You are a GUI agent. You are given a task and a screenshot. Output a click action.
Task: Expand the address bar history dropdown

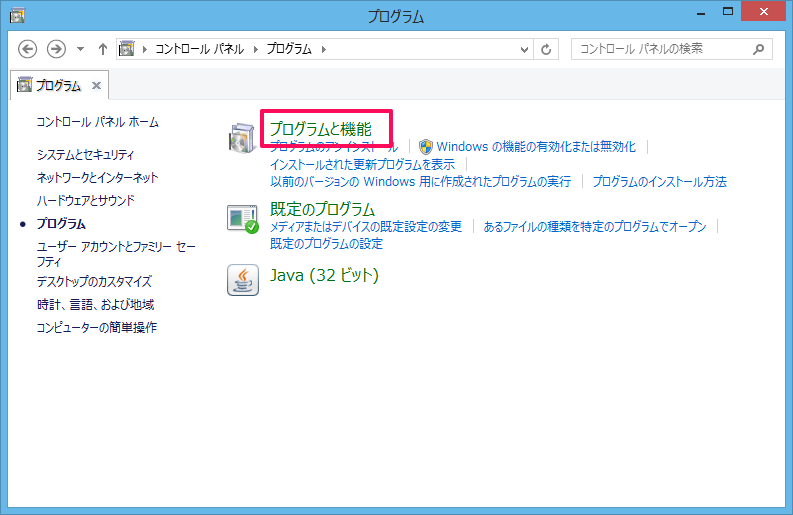[524, 50]
